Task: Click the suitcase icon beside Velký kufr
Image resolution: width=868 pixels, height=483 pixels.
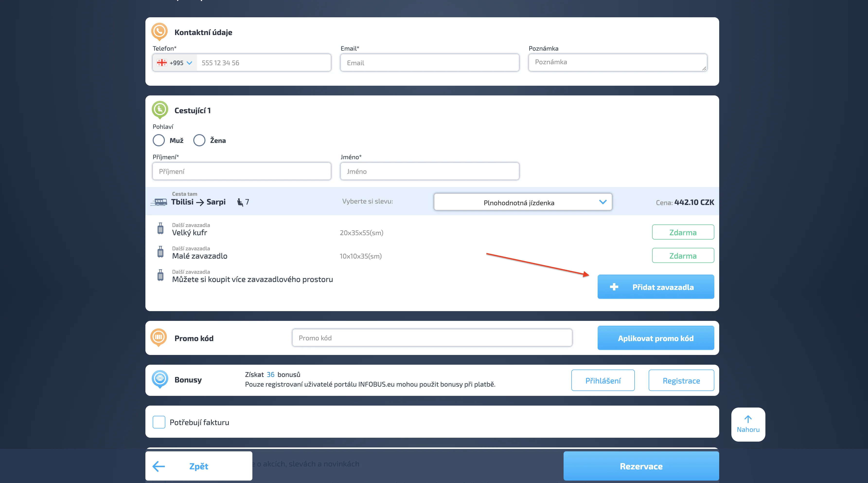Action: 160,229
